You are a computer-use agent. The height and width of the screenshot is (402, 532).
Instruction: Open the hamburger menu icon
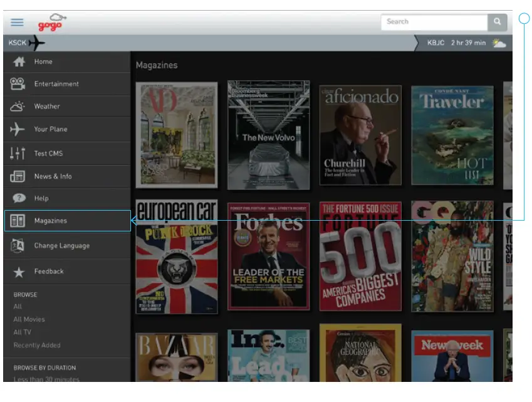17,22
